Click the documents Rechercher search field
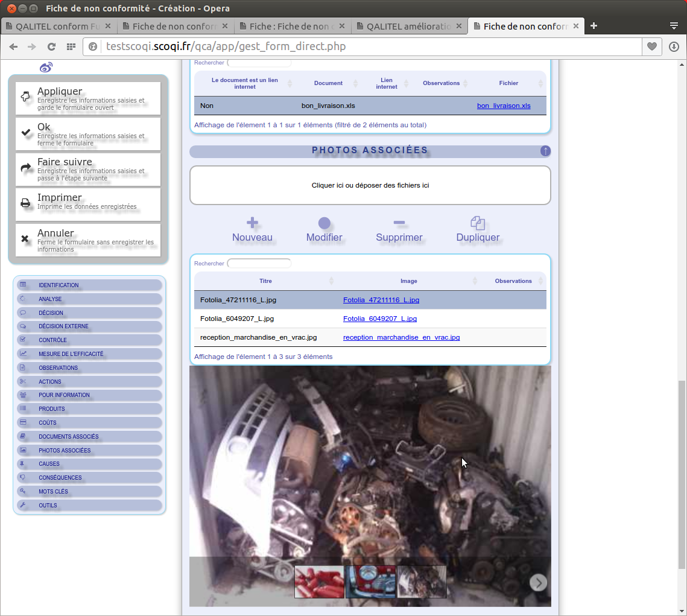The width and height of the screenshot is (687, 616). click(259, 63)
